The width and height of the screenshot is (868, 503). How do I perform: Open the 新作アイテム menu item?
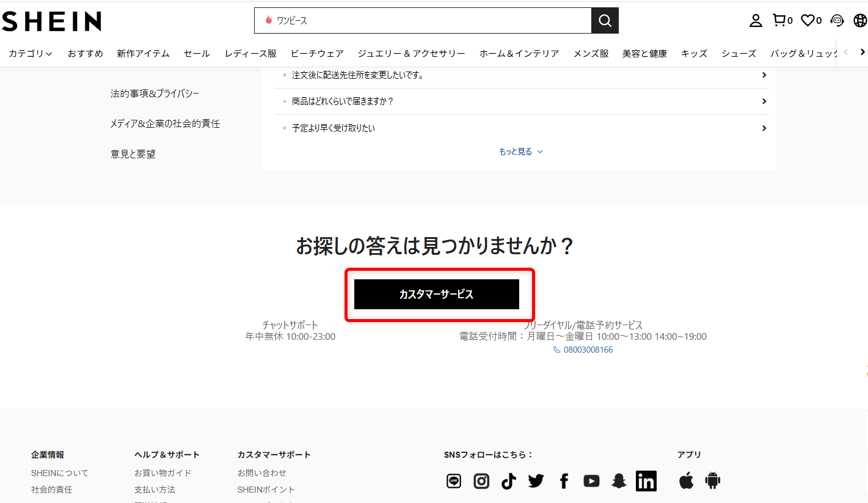(144, 54)
